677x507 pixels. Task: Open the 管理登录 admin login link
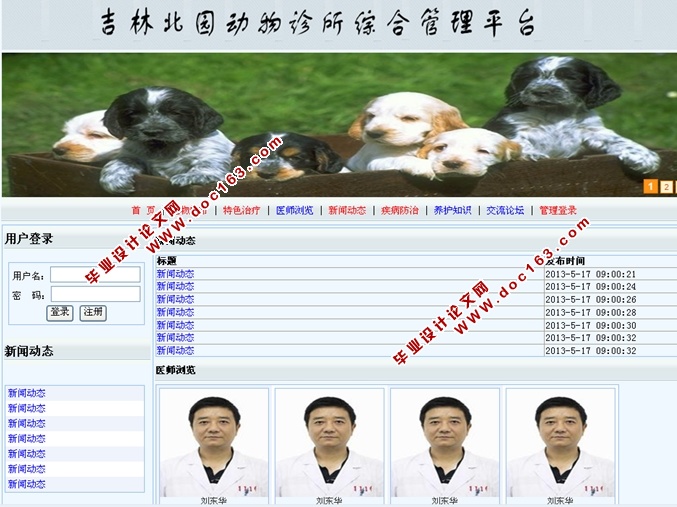(x=558, y=210)
